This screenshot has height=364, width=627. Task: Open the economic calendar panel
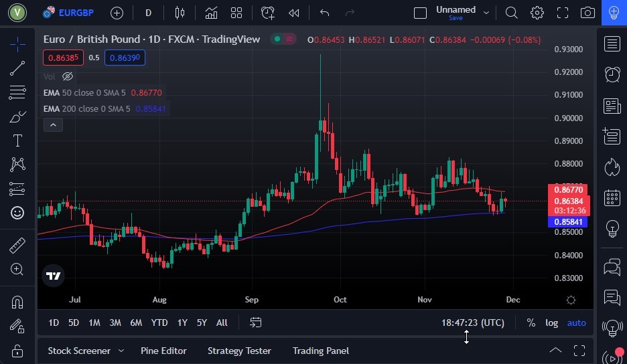[x=612, y=198]
